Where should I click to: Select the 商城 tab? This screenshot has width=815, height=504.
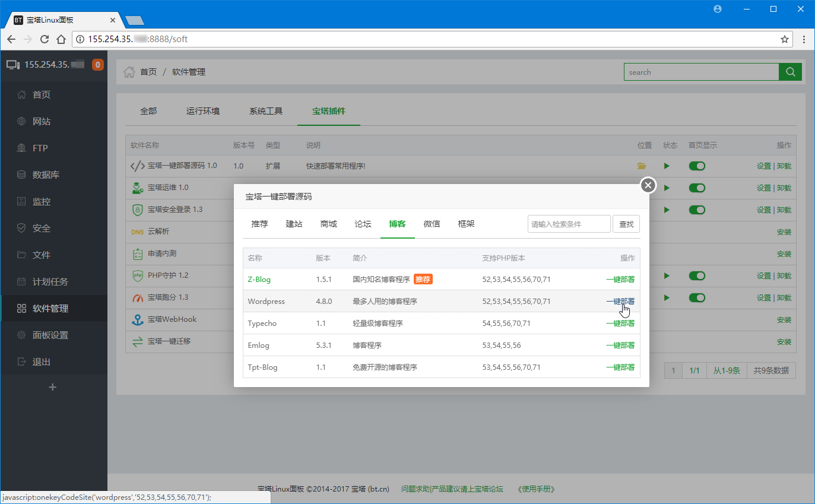pyautogui.click(x=328, y=224)
